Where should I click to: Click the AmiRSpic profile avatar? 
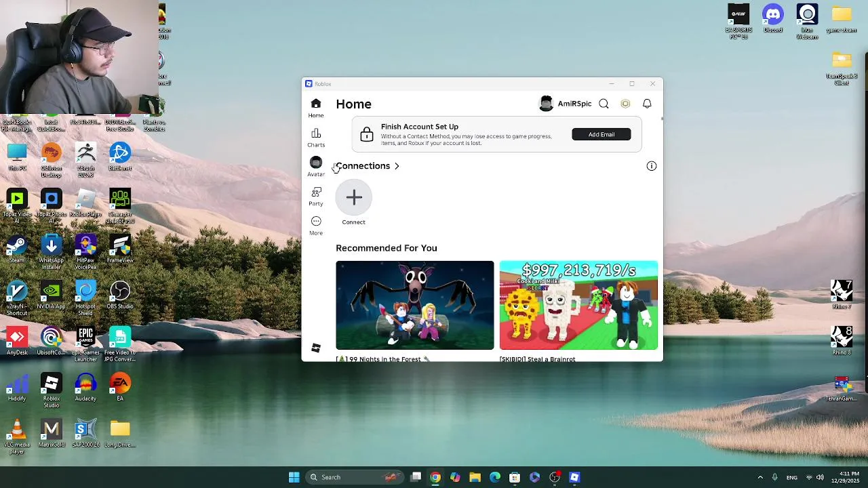click(x=546, y=104)
